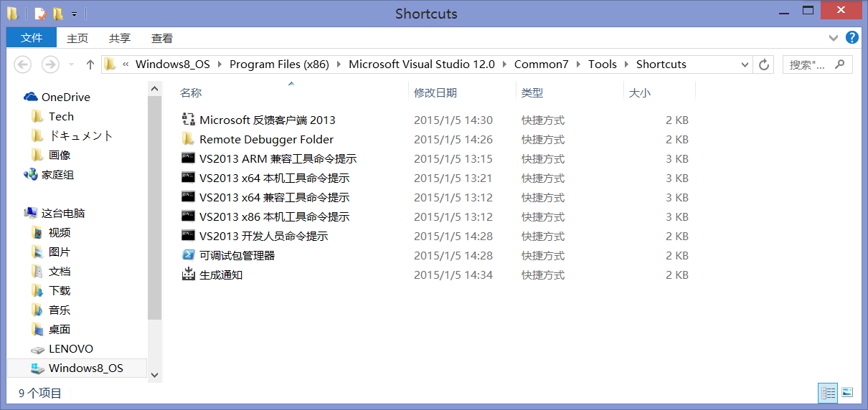Click the 9 个项目 status bar text

(x=40, y=393)
